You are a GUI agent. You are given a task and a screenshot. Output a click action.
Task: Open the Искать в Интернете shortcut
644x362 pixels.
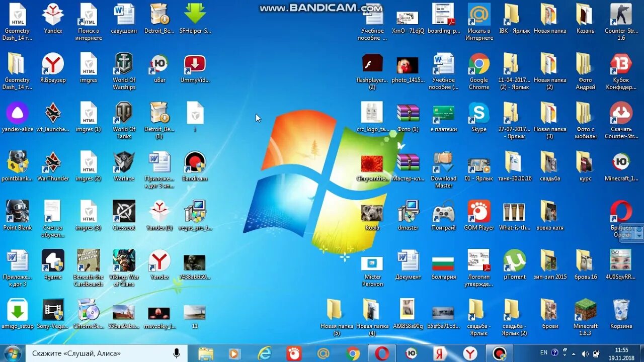(x=479, y=22)
